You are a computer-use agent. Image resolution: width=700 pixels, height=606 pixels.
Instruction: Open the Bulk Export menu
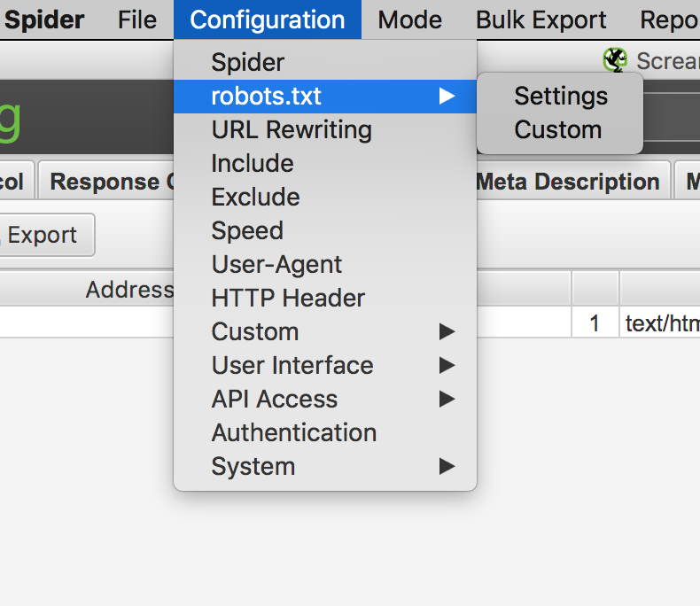point(541,19)
